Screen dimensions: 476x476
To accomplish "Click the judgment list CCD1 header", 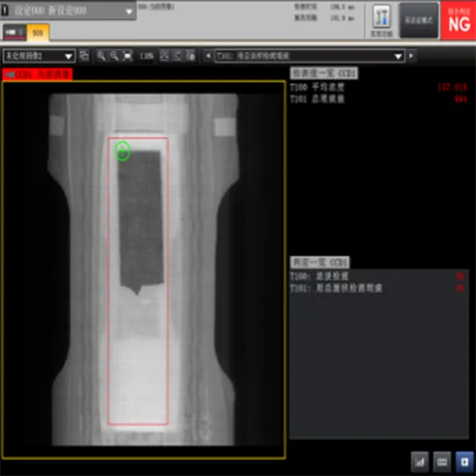I will point(320,263).
